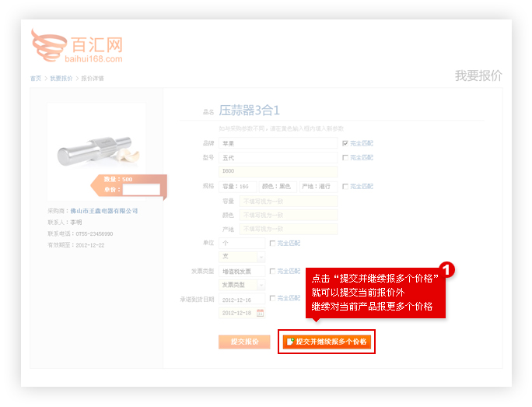Image resolution: width=532 pixels, height=407 pixels.
Task: Tick 完全匹配 for the 发票类型 row
Action: click(272, 271)
